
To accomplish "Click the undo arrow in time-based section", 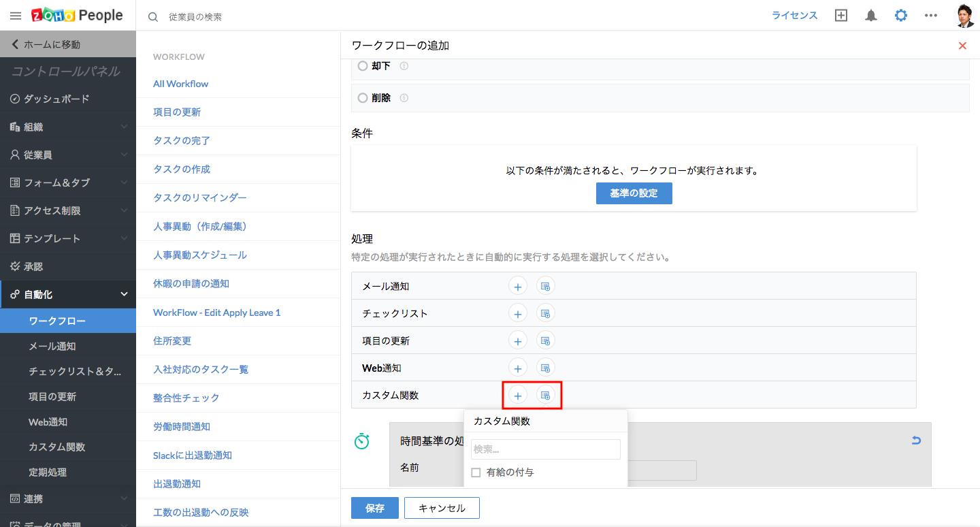I will point(916,441).
